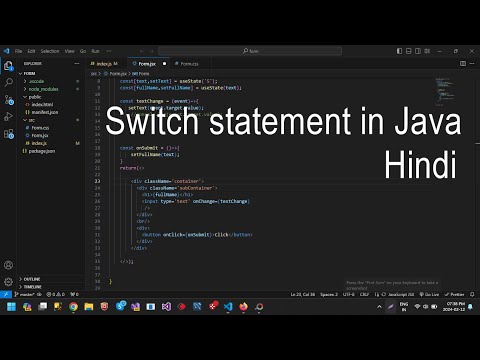480x360 pixels.
Task: Open Windows Start menu
Action: coord(11,307)
